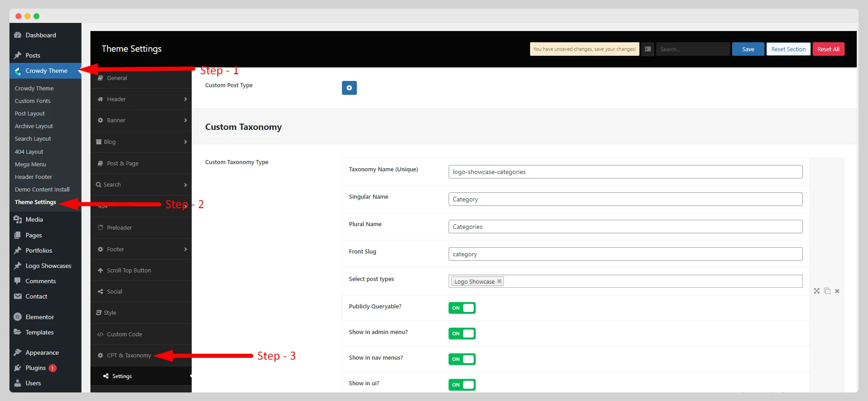Open Post Layout submenu link
868x401 pixels.
(30, 114)
